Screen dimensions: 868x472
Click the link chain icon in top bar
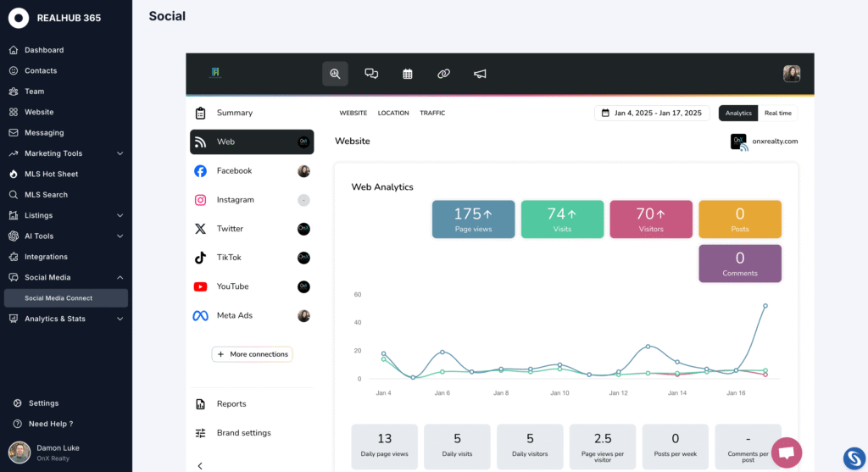(x=443, y=74)
